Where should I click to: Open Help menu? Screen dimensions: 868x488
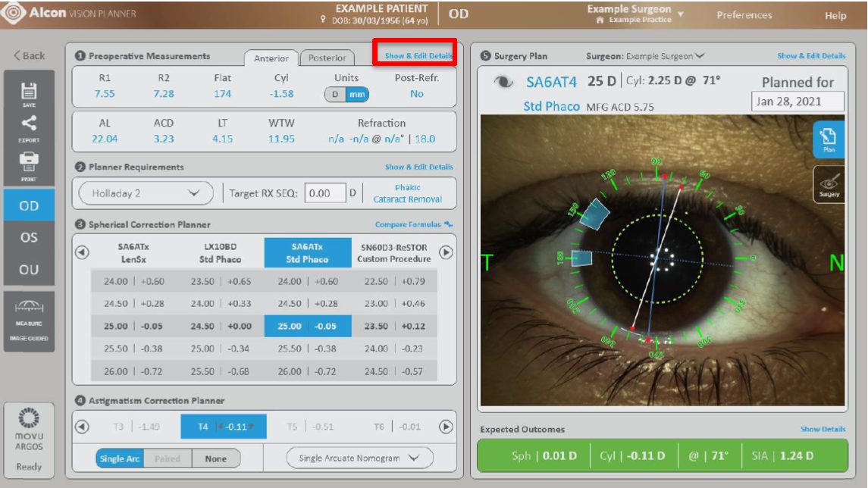click(x=835, y=15)
